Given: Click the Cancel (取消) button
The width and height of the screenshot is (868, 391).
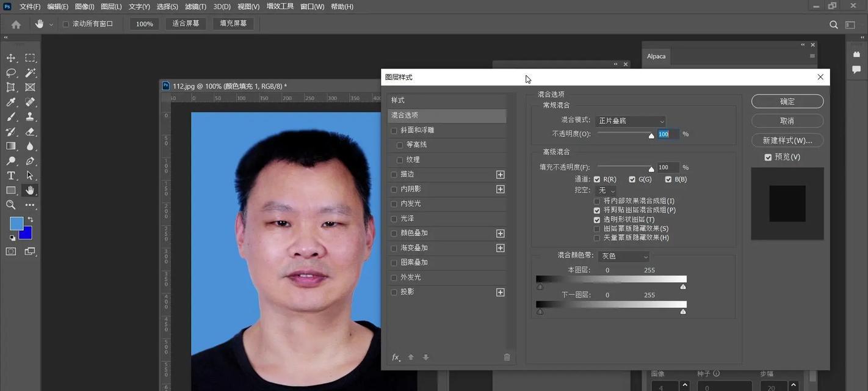Looking at the screenshot, I should tap(787, 121).
